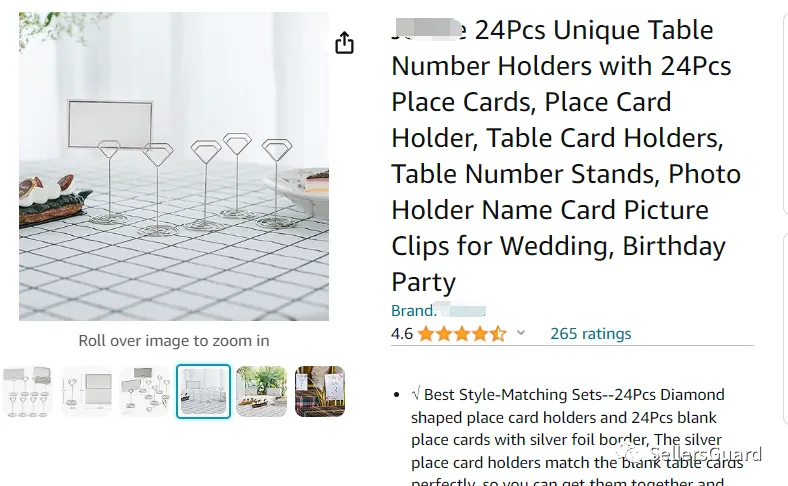This screenshot has width=788, height=486.
Task: Select first thumbnail showing eight card holders
Action: [x=28, y=392]
